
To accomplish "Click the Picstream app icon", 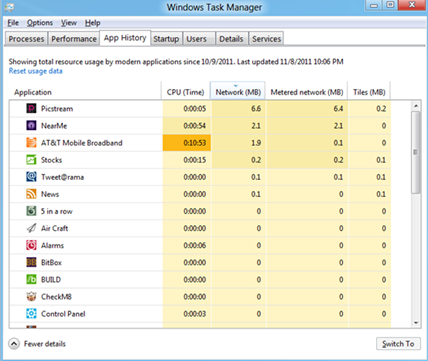I will (x=31, y=108).
